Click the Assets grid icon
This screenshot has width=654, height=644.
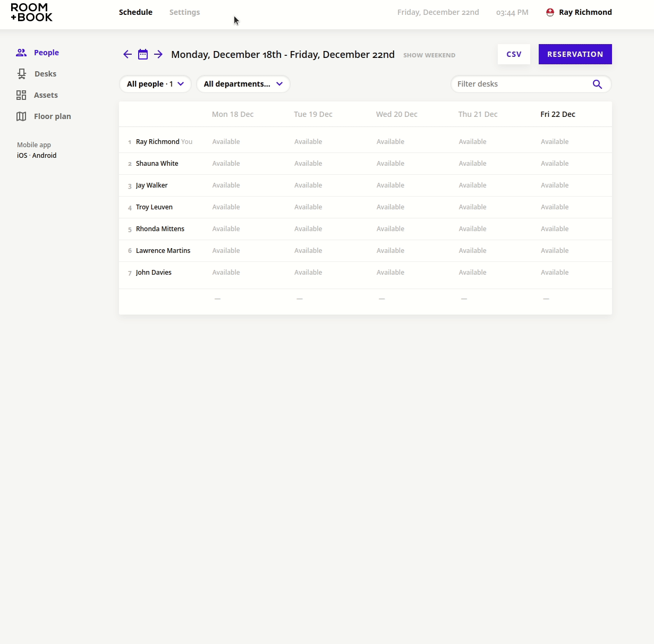[x=21, y=95]
